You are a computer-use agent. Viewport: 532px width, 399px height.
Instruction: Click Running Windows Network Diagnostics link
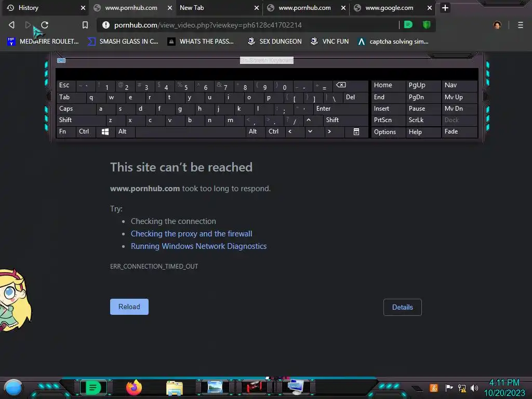click(199, 246)
